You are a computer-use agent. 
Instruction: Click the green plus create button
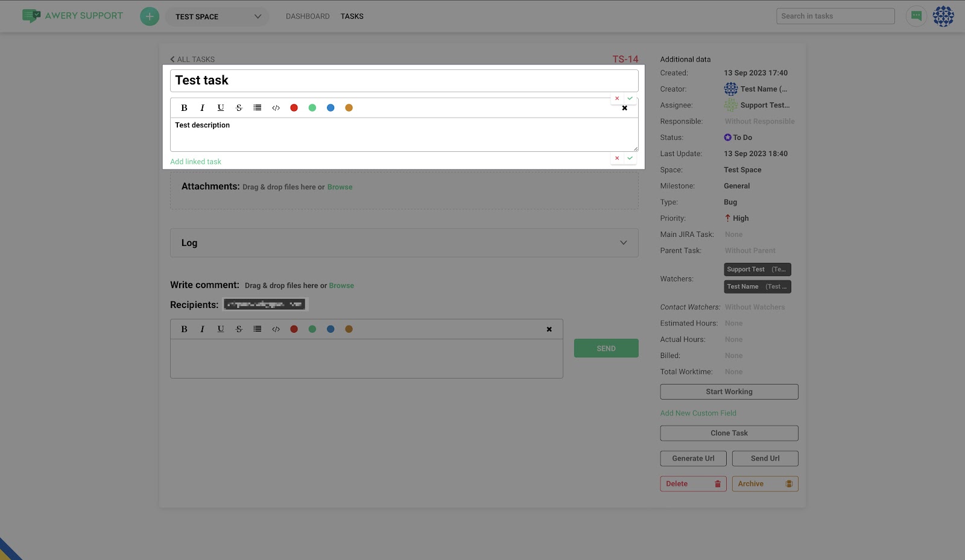point(150,16)
